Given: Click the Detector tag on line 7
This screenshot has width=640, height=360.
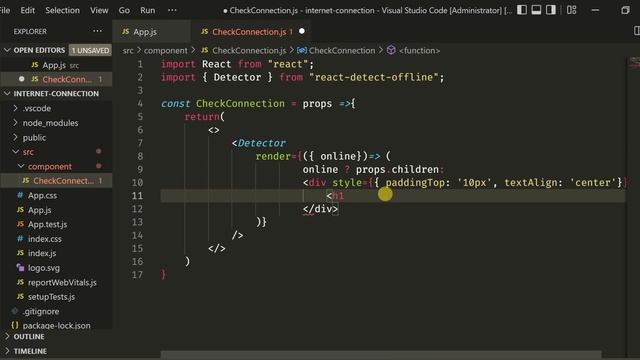Looking at the screenshot, I should (261, 143).
